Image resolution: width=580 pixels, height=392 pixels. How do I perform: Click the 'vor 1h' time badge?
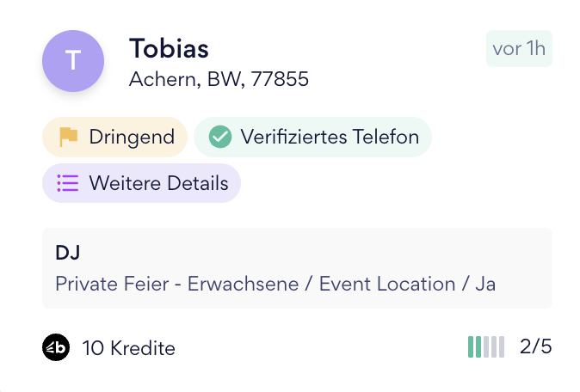[519, 48]
